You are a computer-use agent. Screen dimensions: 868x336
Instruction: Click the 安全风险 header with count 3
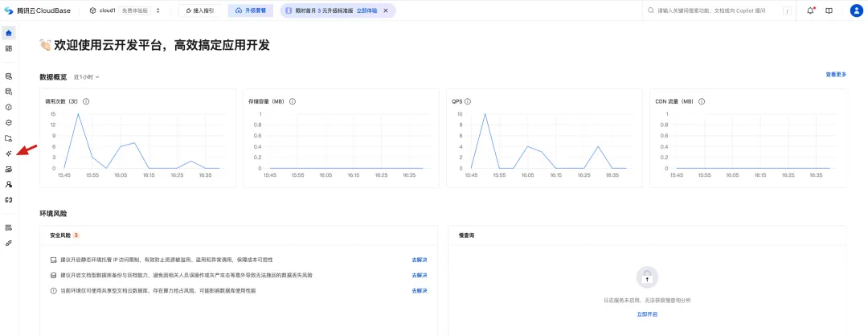(64, 236)
